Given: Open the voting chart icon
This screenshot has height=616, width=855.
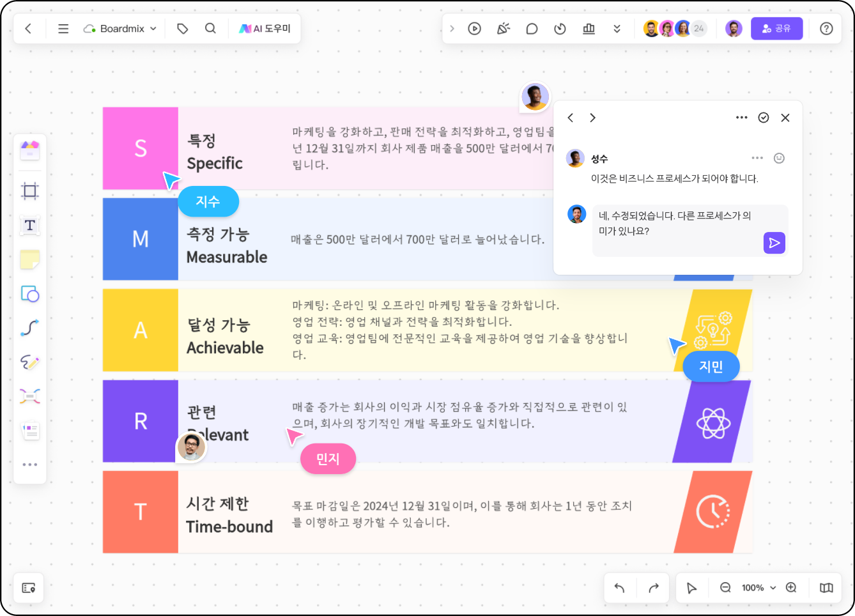Looking at the screenshot, I should click(589, 29).
